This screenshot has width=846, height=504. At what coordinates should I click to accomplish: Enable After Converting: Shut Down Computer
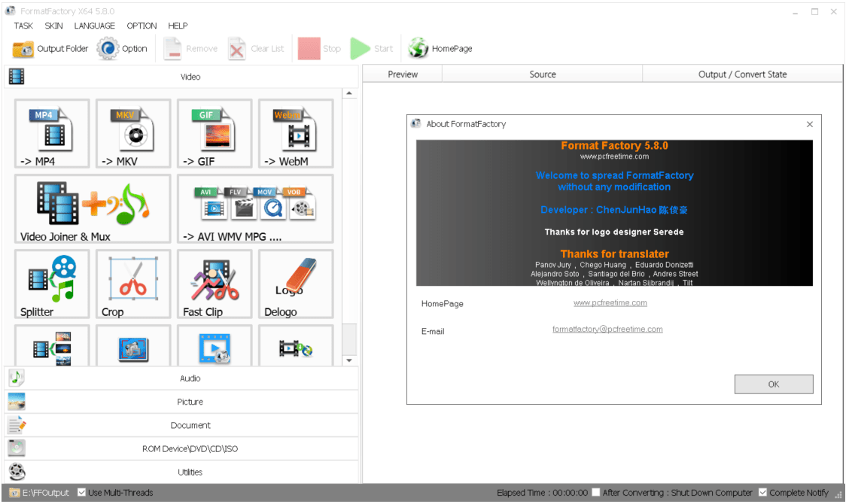point(595,492)
